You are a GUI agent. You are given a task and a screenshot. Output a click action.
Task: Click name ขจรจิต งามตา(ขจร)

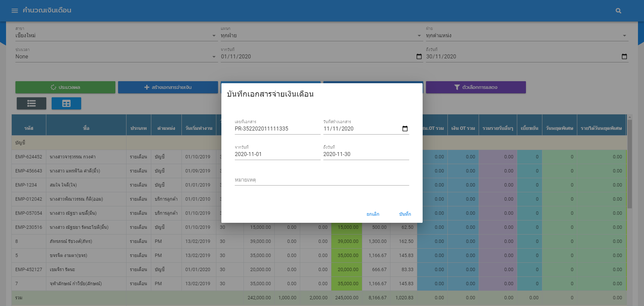pyautogui.click(x=68, y=255)
